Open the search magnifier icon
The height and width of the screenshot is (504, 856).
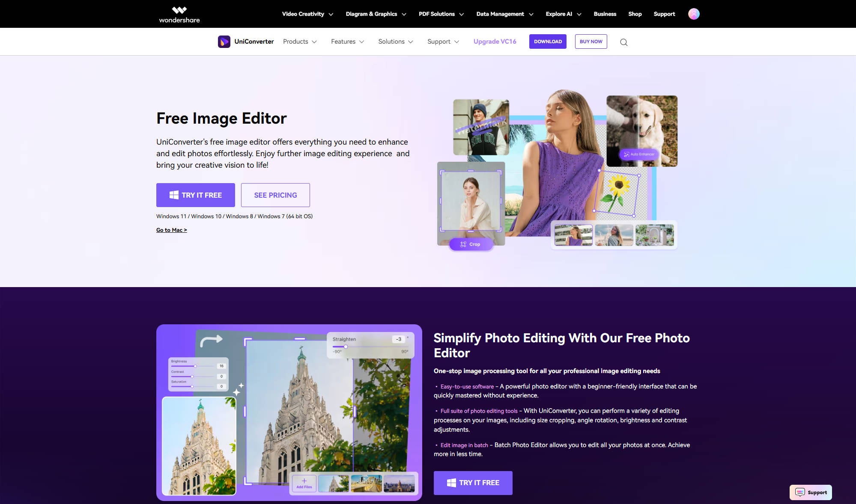[623, 42]
